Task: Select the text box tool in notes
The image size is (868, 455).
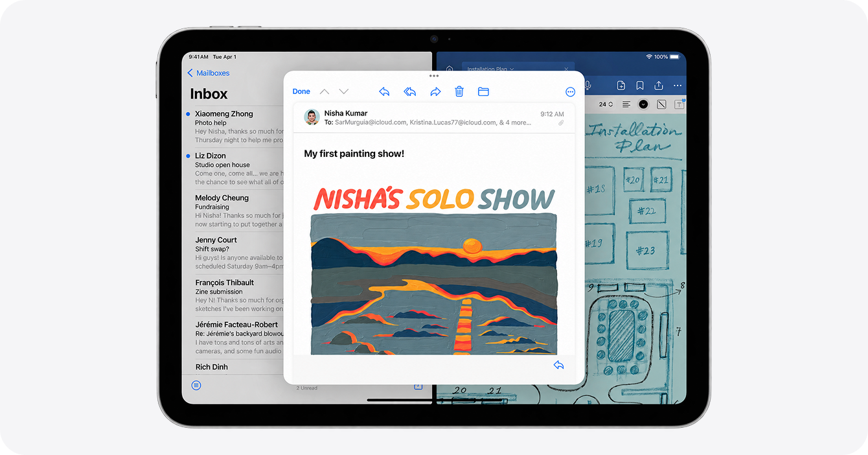Action: point(680,104)
